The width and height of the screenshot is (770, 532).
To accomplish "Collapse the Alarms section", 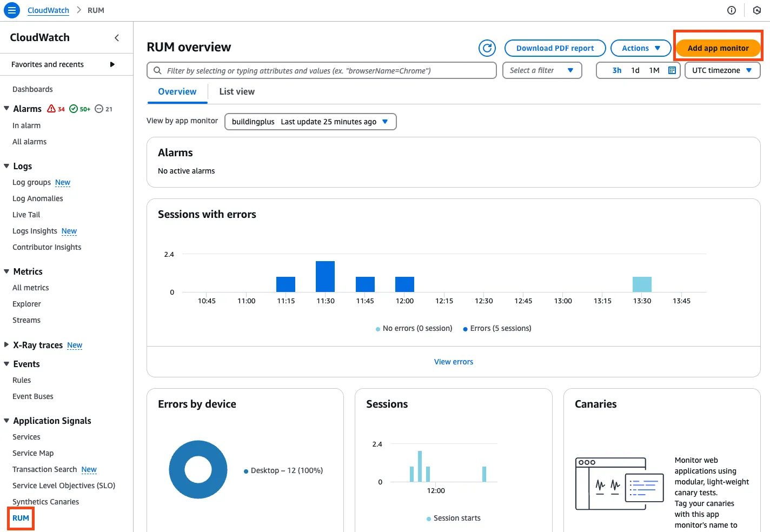I will [x=6, y=108].
